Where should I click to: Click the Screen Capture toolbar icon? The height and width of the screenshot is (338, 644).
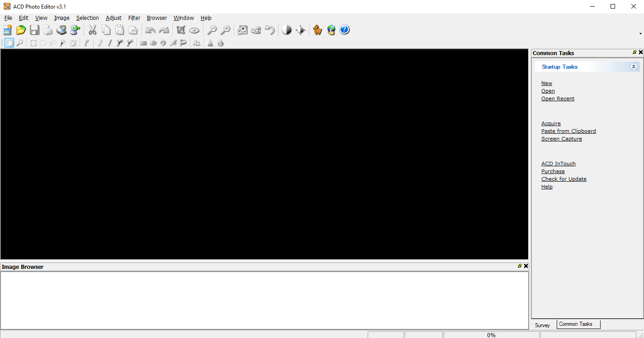coord(75,30)
